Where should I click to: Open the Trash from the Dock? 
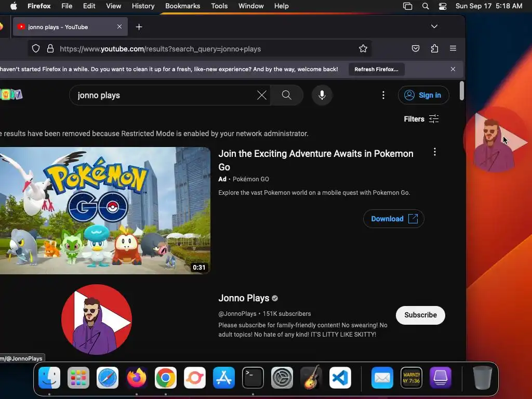483,378
